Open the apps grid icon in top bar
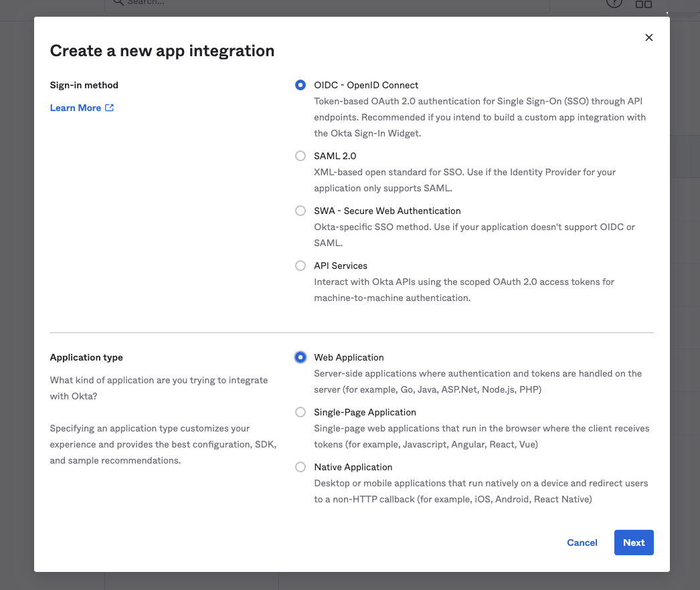700x590 pixels. 643,4
